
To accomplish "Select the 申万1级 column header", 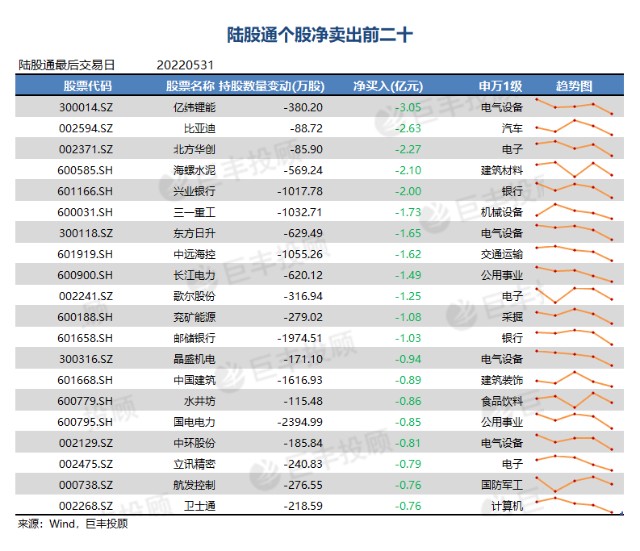I will point(500,86).
